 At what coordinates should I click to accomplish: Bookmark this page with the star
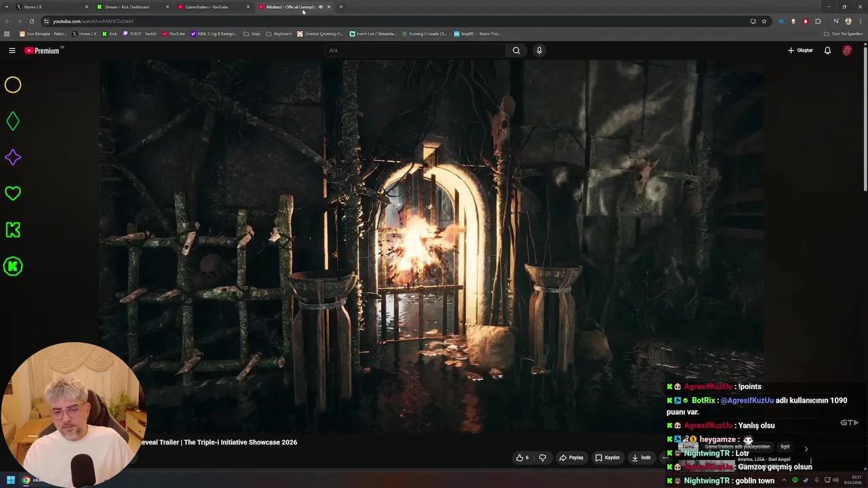pos(764,21)
